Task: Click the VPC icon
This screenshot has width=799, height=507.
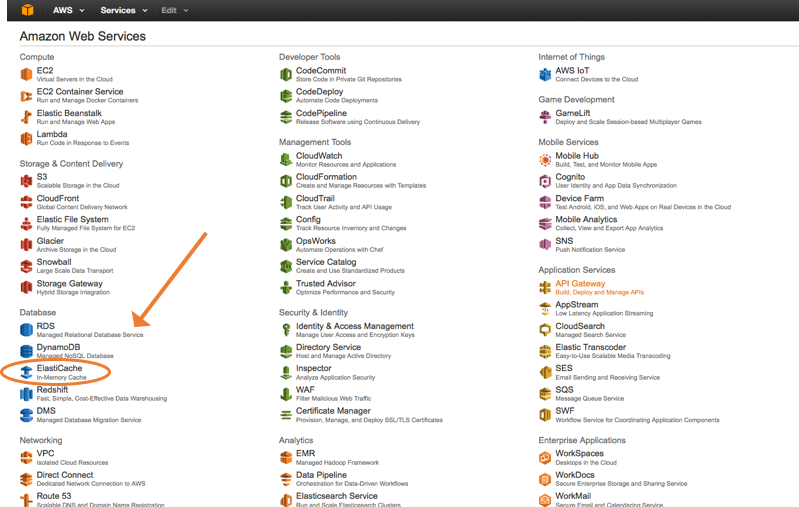Action: 26,458
